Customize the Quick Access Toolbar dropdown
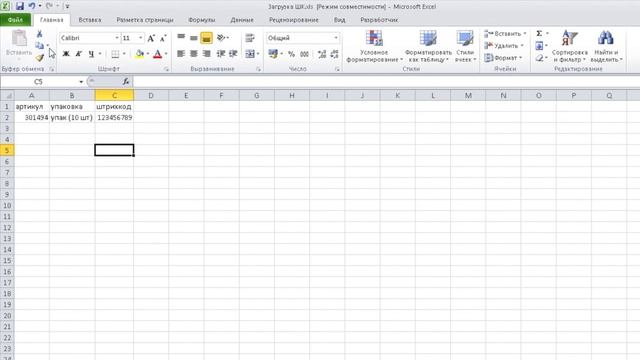 (x=67, y=7)
